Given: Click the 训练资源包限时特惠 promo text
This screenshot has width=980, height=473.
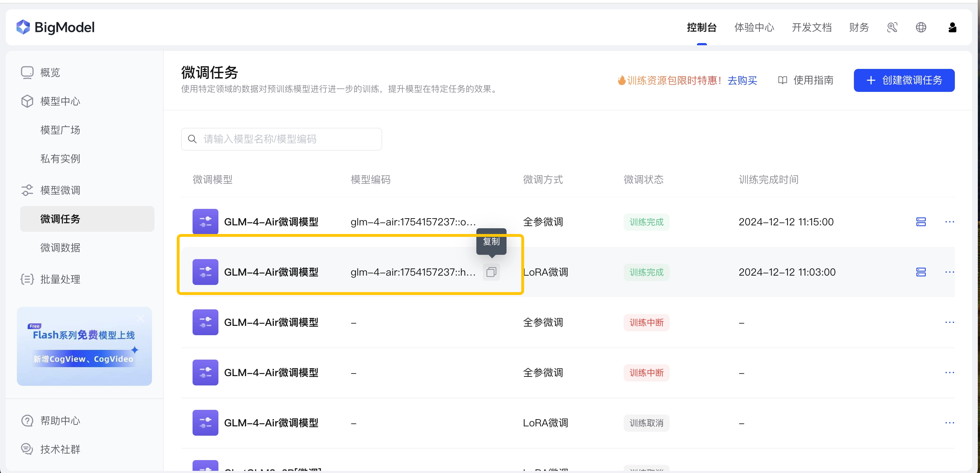Looking at the screenshot, I should pyautogui.click(x=670, y=80).
